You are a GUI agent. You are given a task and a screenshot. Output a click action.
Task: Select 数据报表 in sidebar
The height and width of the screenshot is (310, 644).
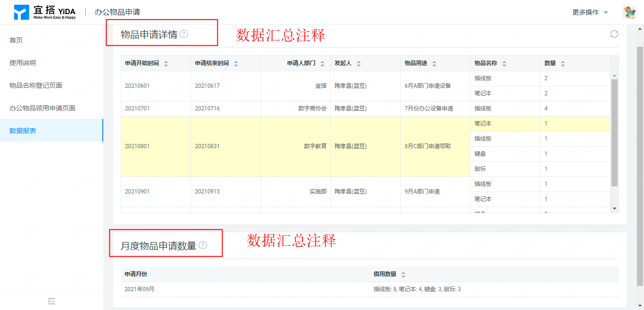pos(51,131)
